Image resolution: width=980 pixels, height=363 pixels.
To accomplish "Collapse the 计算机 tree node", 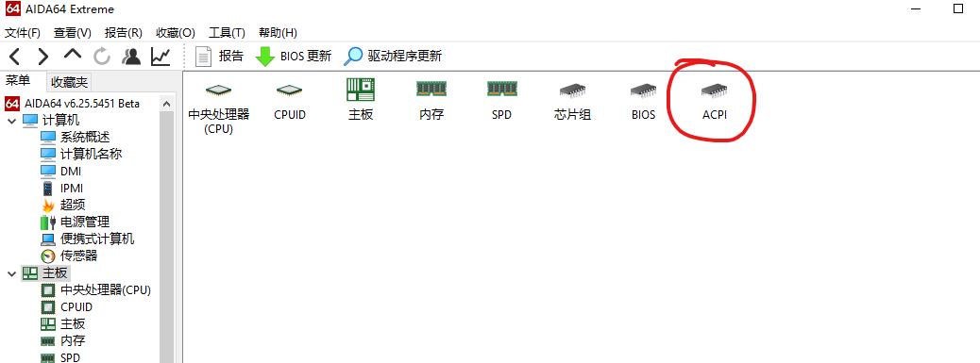I will (x=12, y=121).
